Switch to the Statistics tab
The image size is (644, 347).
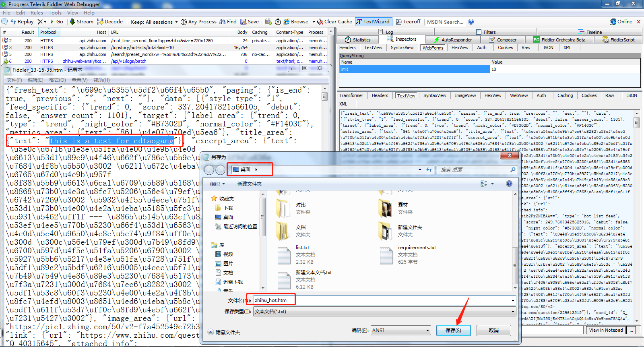click(x=358, y=40)
